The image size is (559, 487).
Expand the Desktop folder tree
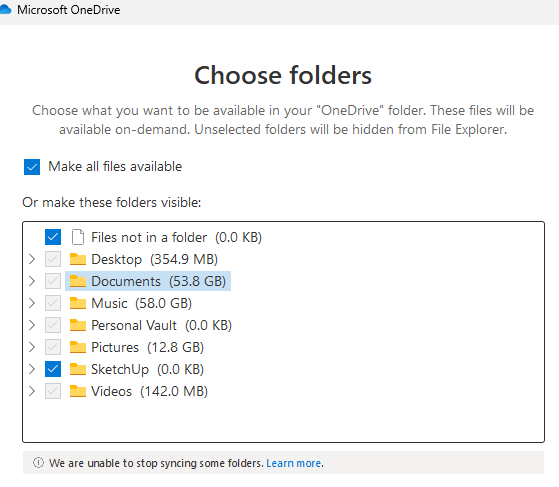(32, 259)
